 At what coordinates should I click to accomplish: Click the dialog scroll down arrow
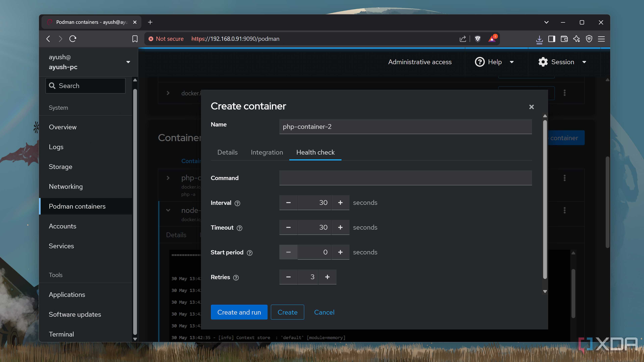545,291
